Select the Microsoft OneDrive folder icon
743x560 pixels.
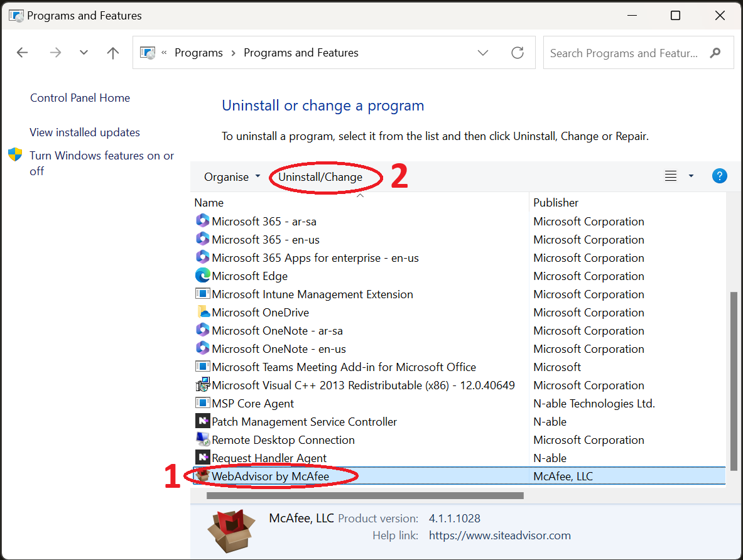tap(202, 312)
